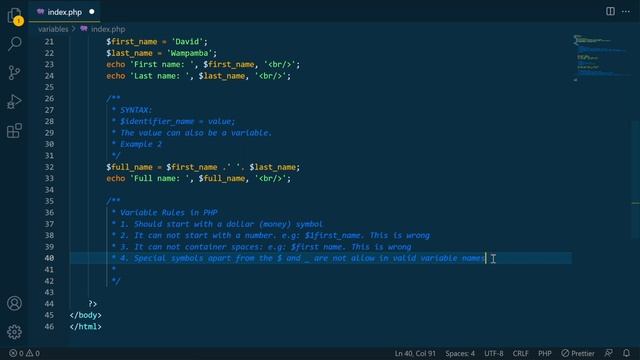Click rule 3 'can not container spaces' comment
Screen dimensions: 640x360
(261, 247)
